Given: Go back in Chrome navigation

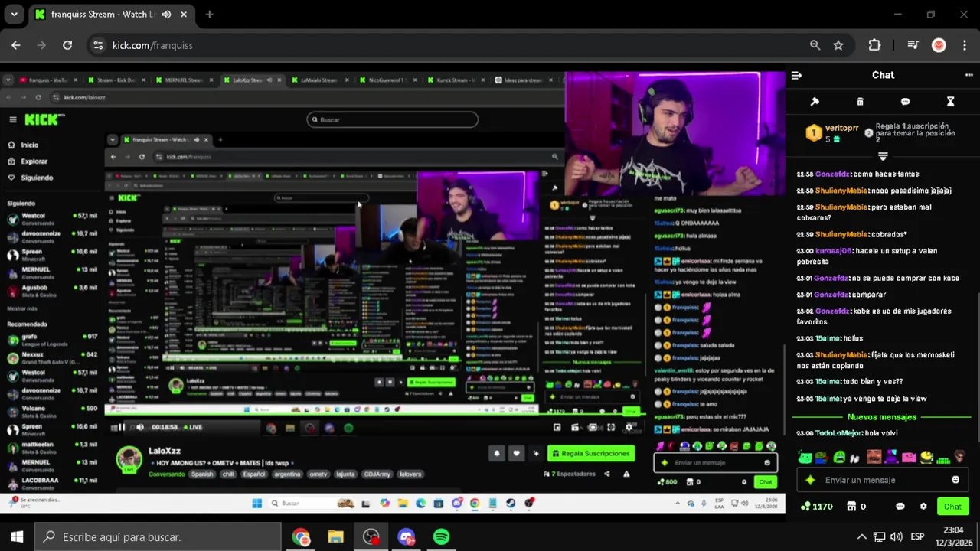Looking at the screenshot, I should click(x=16, y=45).
